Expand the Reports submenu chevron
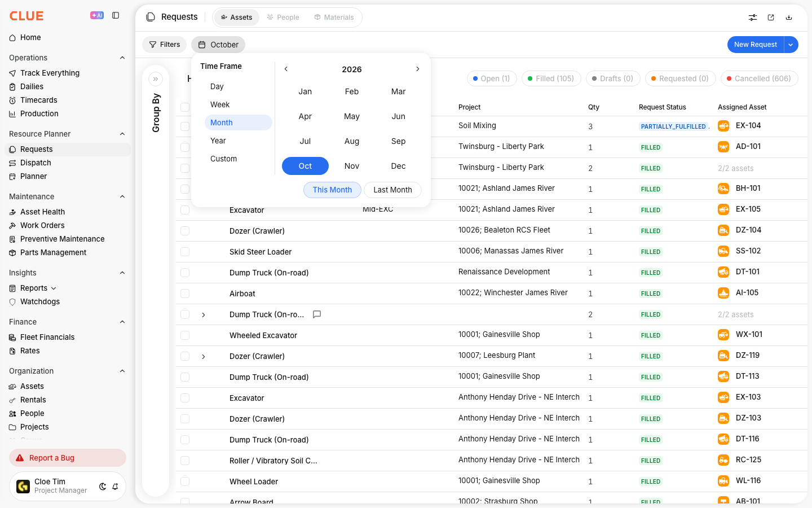 [54, 288]
